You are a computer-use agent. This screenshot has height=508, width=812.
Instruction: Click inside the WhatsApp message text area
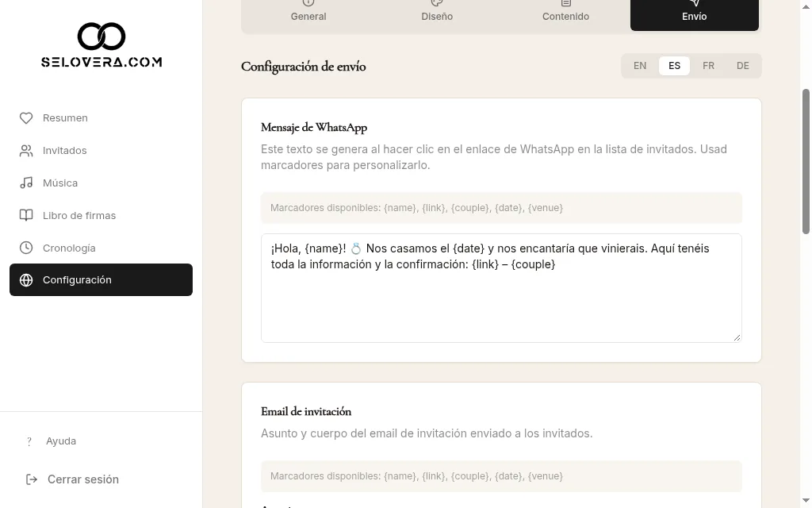click(501, 288)
